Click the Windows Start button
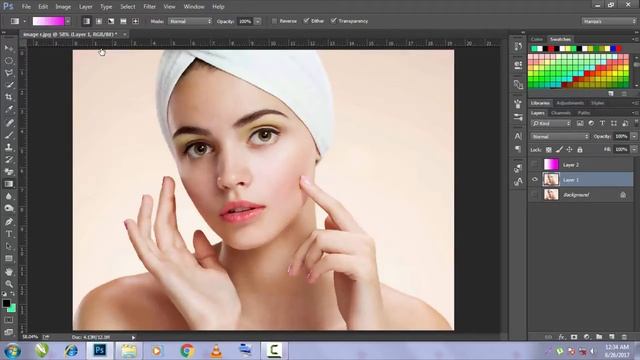Image resolution: width=640 pixels, height=360 pixels. coord(12,351)
